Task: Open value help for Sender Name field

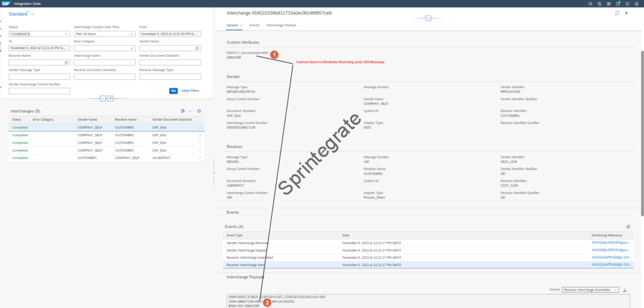Action: [x=197, y=48]
